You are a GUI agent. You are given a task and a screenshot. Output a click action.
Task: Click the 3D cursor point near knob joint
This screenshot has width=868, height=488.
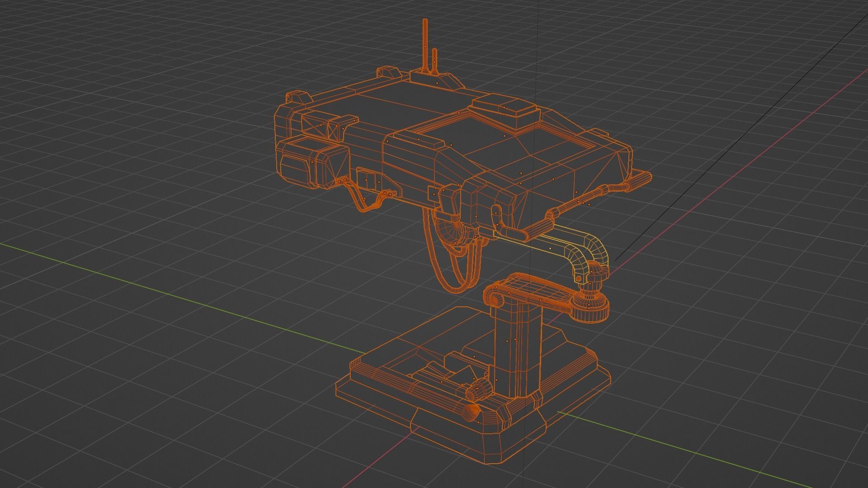[x=579, y=279]
